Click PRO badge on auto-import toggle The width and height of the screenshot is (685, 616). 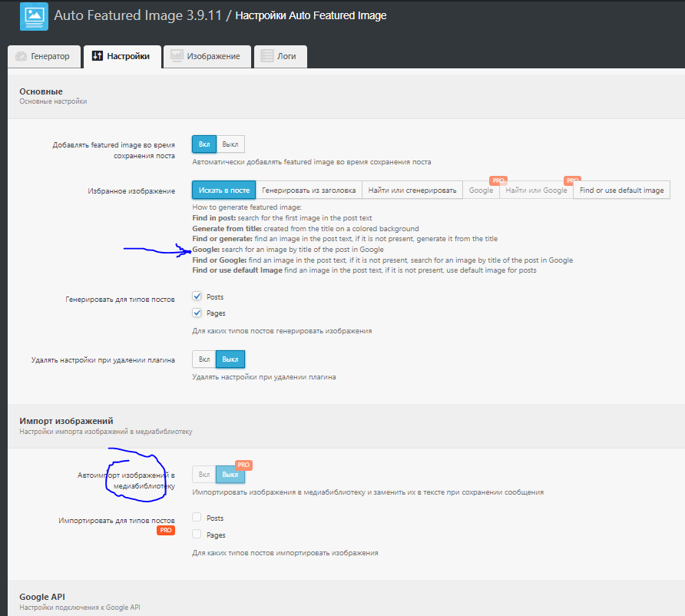244,465
